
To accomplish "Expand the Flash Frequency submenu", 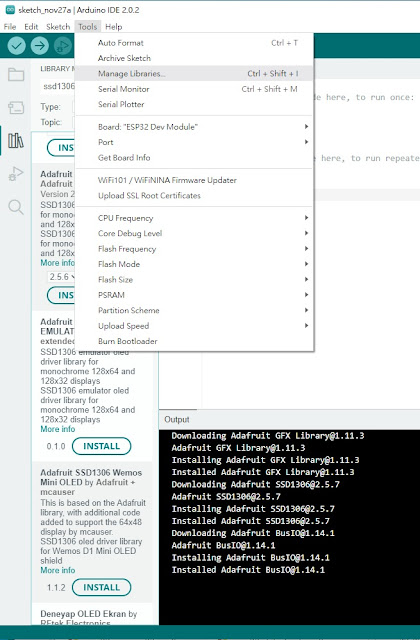I will (194, 249).
